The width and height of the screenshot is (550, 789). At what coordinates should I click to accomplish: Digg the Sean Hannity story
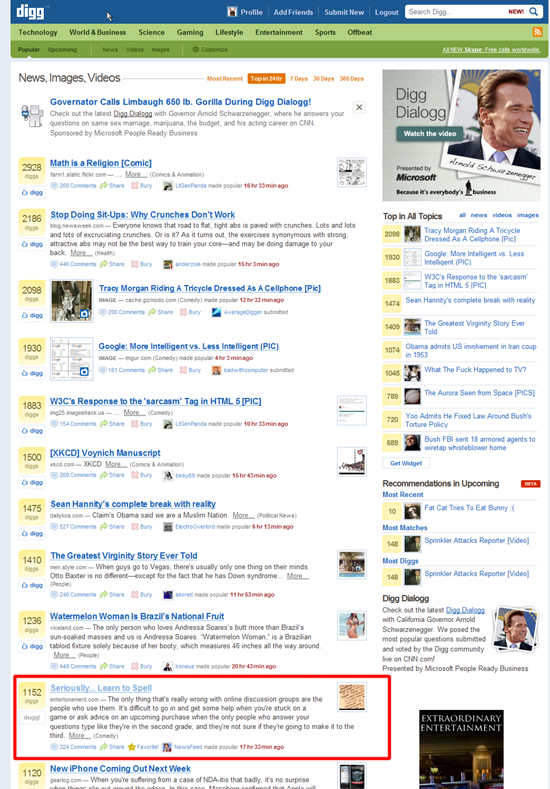coord(32,533)
